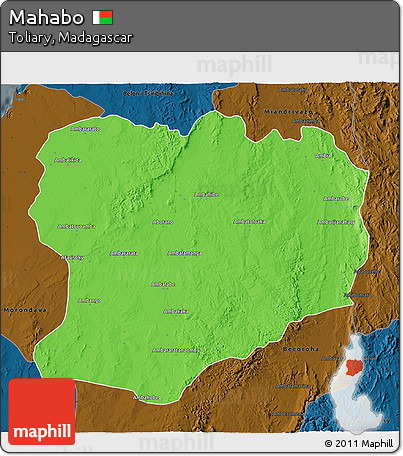403x456 pixels.
Task: Click the "© 2011 Maphill" copyright text
Action: [x=359, y=443]
